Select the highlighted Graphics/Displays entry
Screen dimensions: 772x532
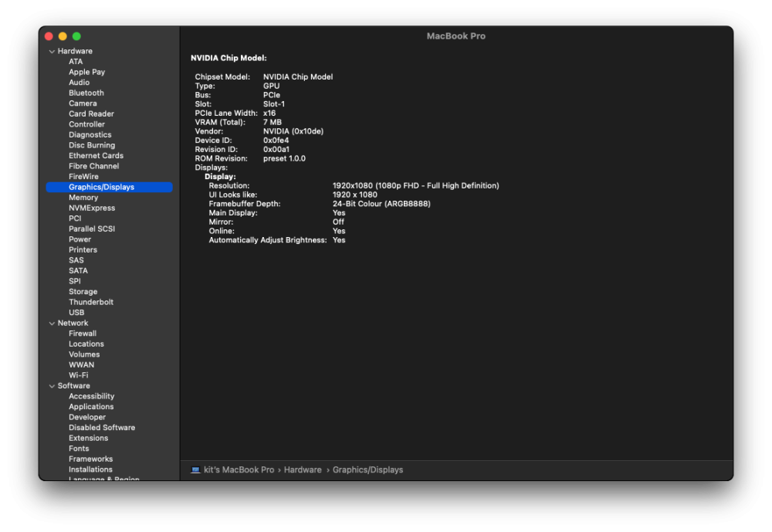(110, 187)
